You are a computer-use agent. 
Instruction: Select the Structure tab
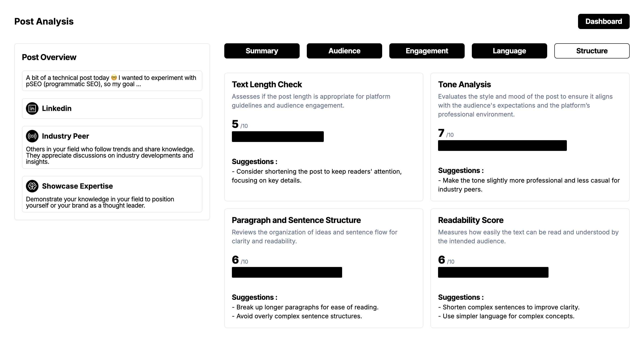(x=592, y=51)
